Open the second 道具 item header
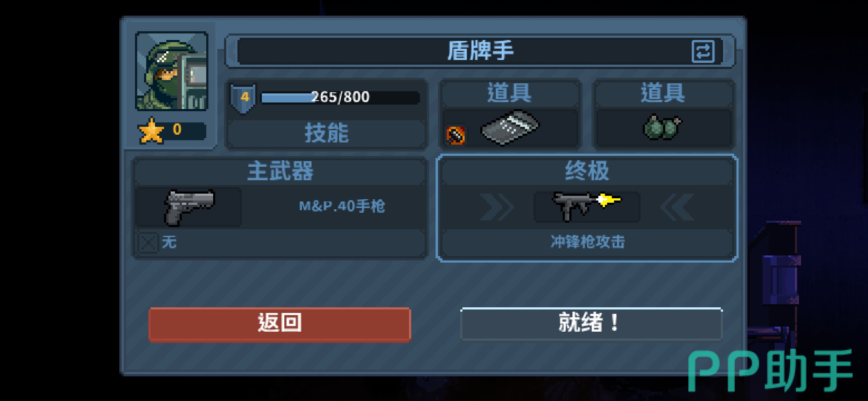 click(x=663, y=93)
